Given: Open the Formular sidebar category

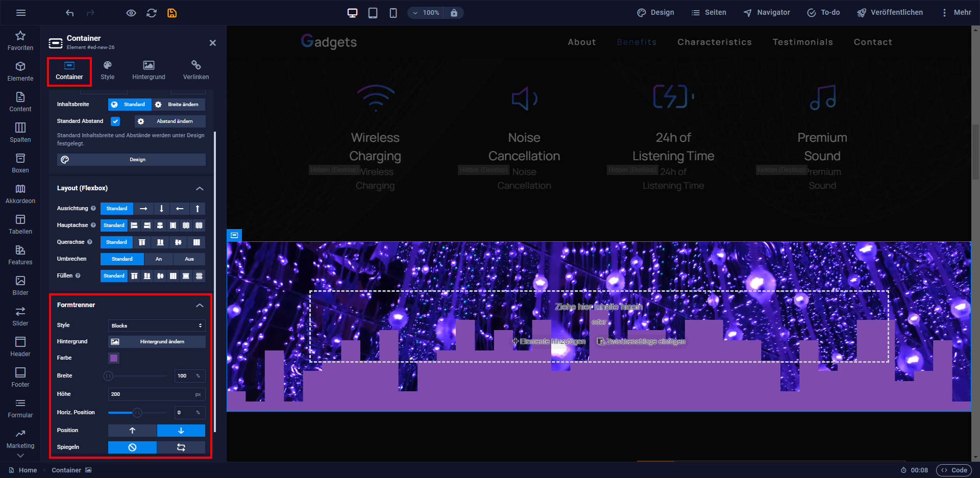Looking at the screenshot, I should point(20,408).
